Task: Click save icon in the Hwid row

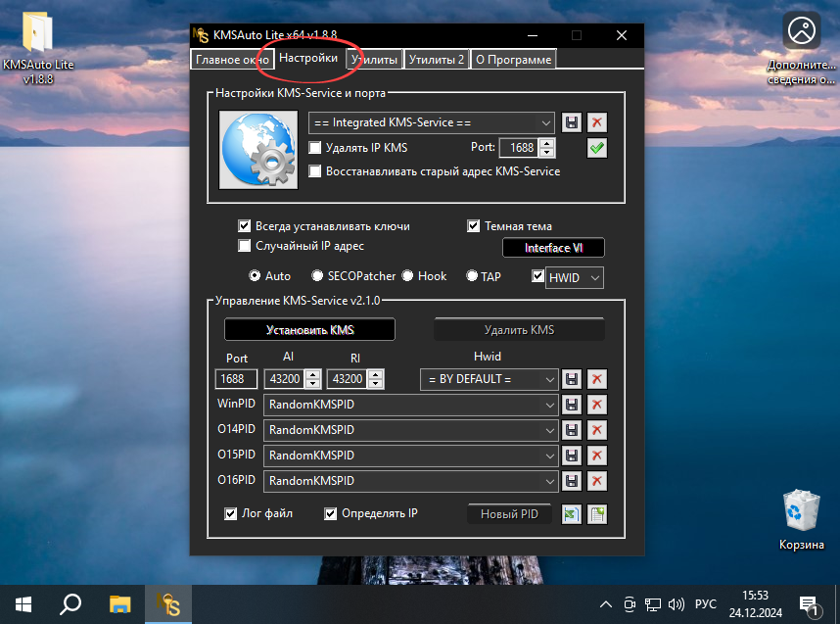Action: coord(572,379)
